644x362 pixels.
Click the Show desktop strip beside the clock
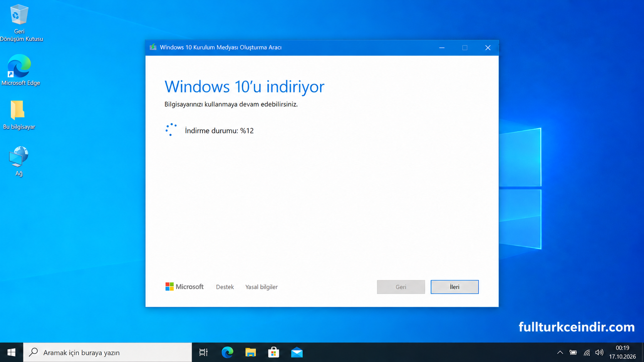point(642,352)
